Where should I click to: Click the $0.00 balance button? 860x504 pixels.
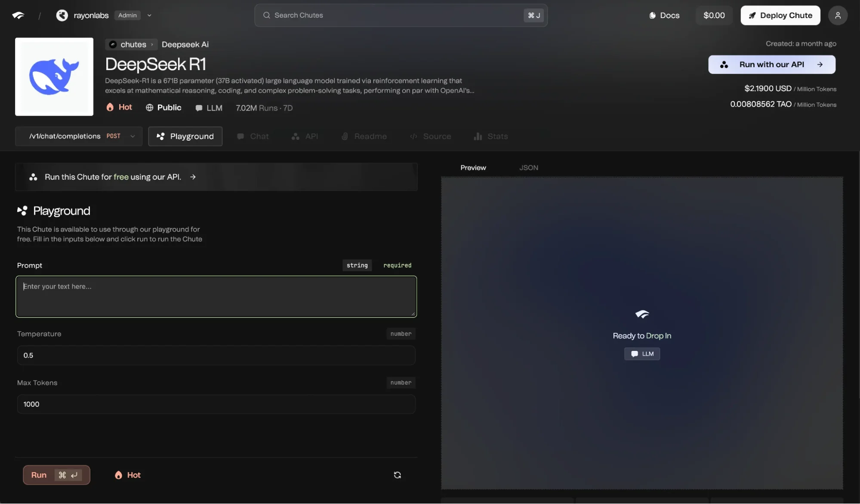pyautogui.click(x=714, y=15)
